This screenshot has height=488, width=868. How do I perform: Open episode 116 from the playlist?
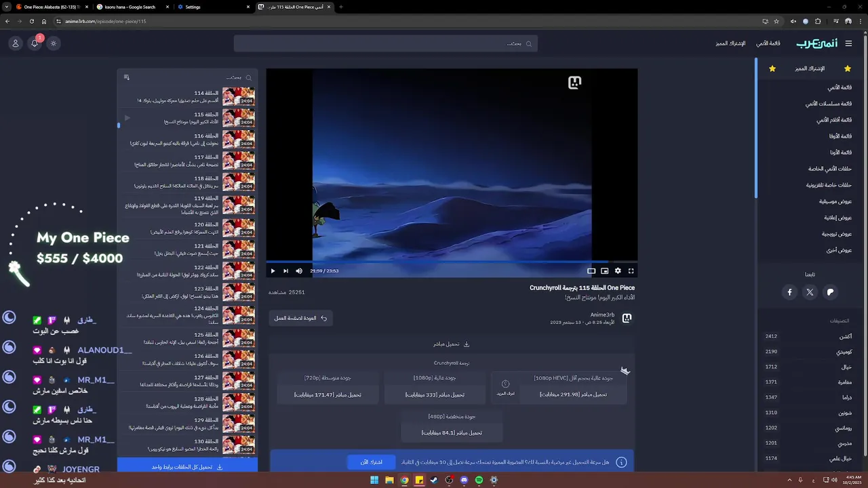(188, 140)
